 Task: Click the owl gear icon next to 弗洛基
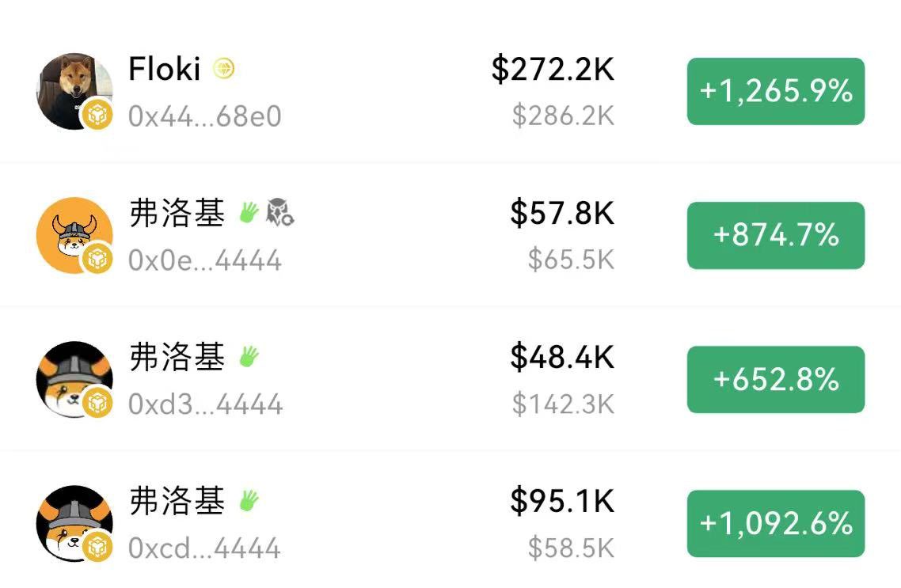point(279,212)
